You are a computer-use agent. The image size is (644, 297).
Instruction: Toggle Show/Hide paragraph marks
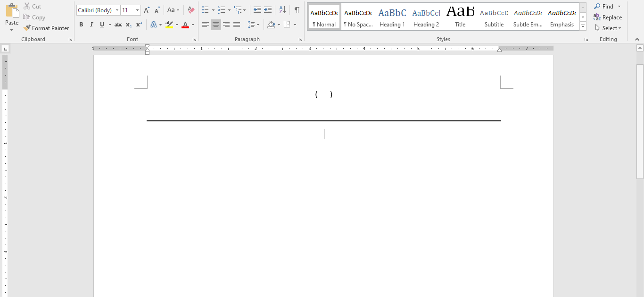(x=297, y=10)
